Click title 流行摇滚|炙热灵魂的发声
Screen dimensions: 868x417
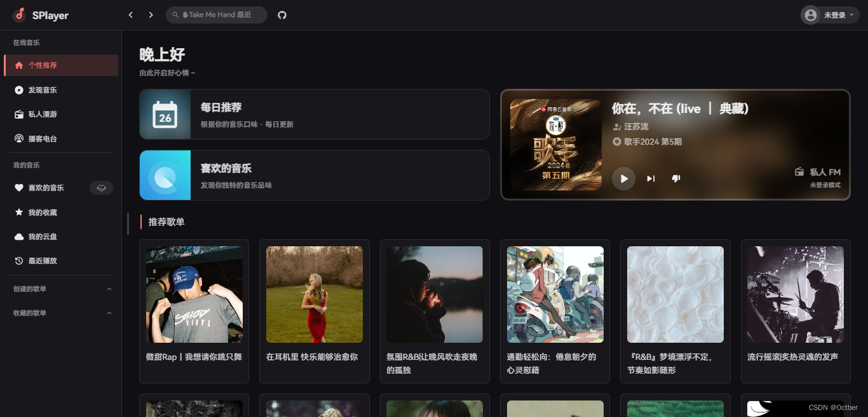[x=792, y=357]
